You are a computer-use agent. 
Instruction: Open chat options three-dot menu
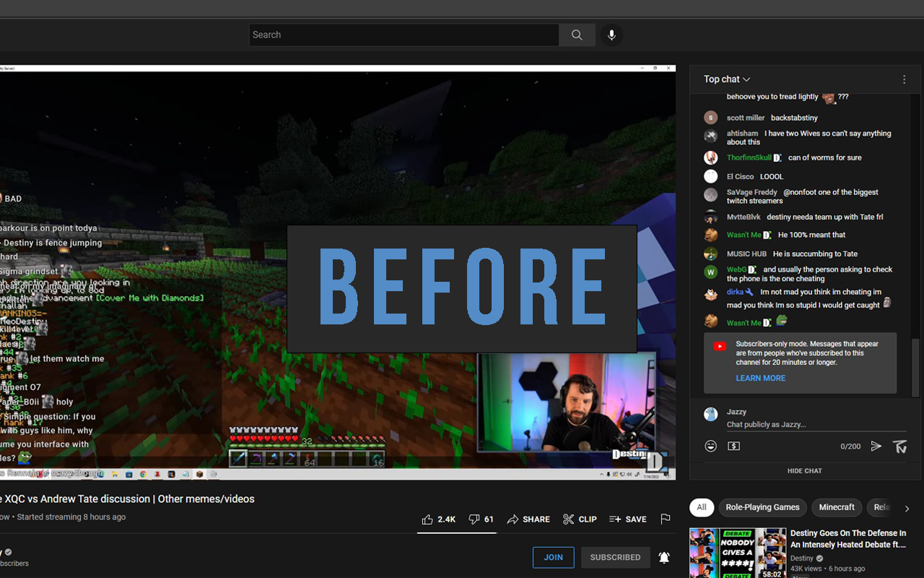(904, 79)
